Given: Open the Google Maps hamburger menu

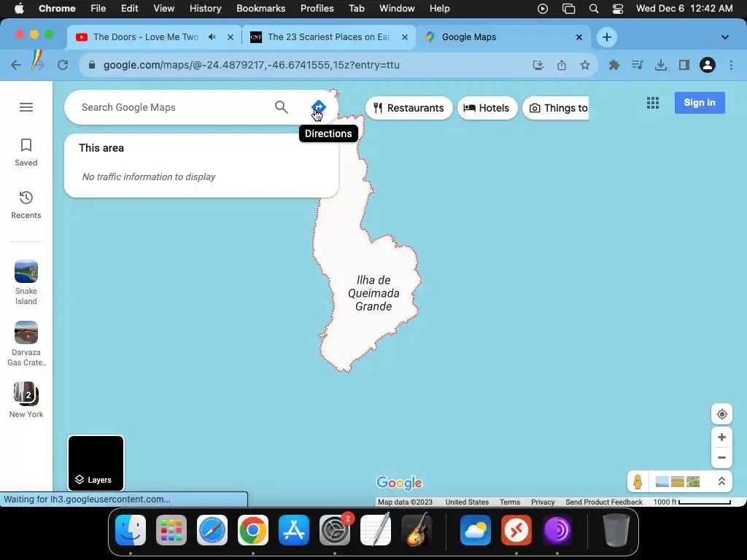Looking at the screenshot, I should point(26,107).
